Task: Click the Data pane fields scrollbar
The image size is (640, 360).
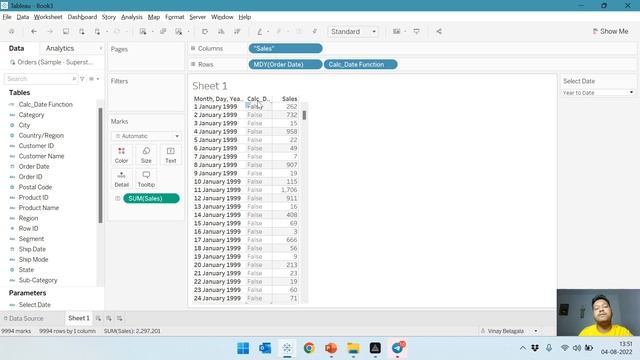Action: point(100,165)
